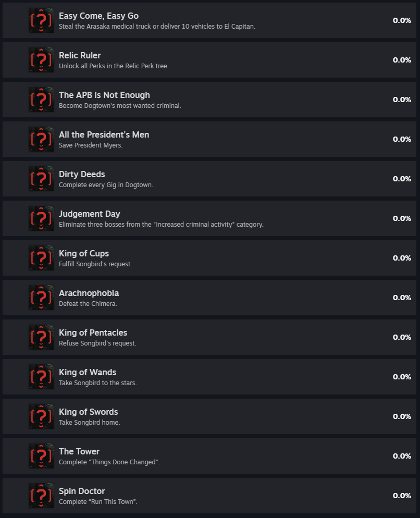Click the King of Pentacles achievement icon
The height and width of the screenshot is (518, 420).
click(41, 337)
